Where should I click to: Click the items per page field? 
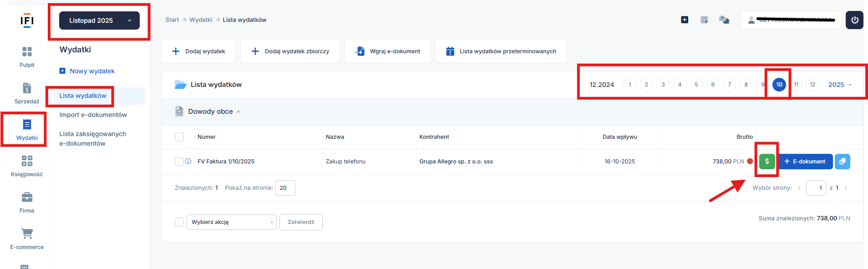coord(285,188)
